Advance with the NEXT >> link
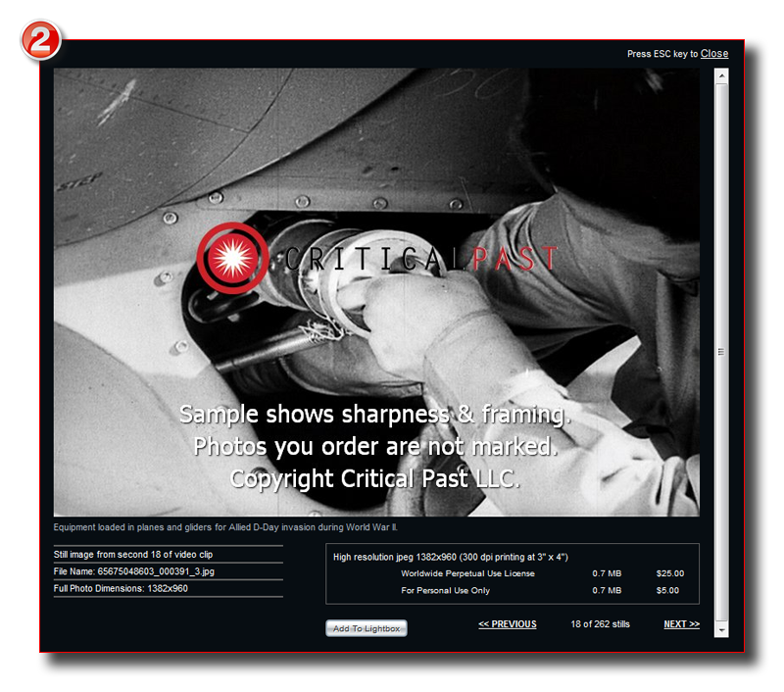This screenshot has width=784, height=692. point(681,624)
